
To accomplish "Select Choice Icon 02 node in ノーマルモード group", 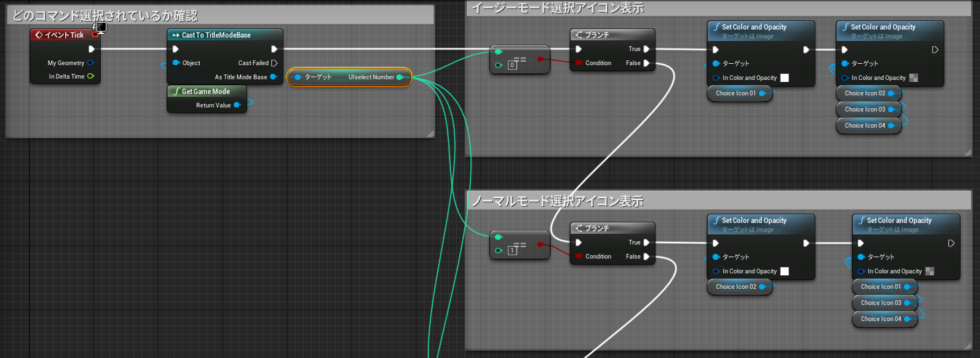I will [740, 287].
